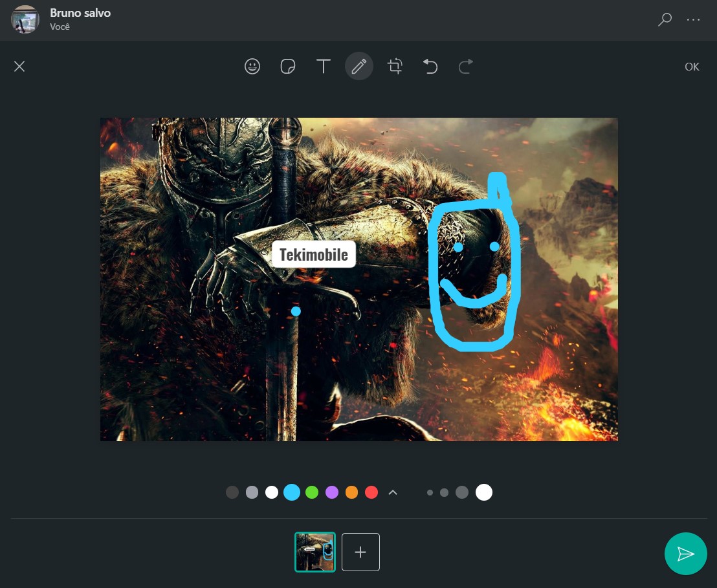
Task: Pick the green color swatch
Action: 312,492
